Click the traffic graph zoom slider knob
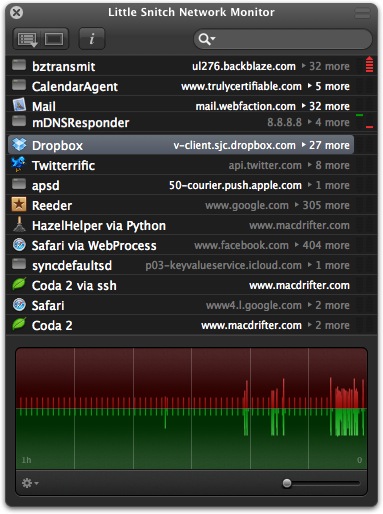The image size is (383, 514). (x=287, y=483)
